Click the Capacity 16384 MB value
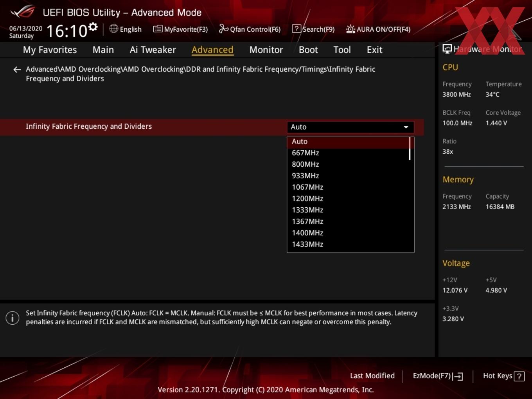This screenshot has width=532, height=399. (500, 207)
